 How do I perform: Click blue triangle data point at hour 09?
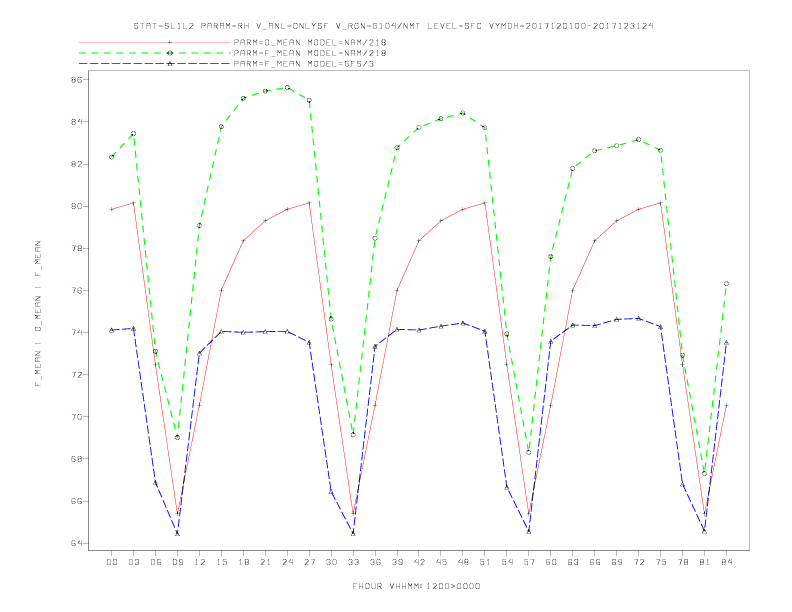[x=177, y=533]
